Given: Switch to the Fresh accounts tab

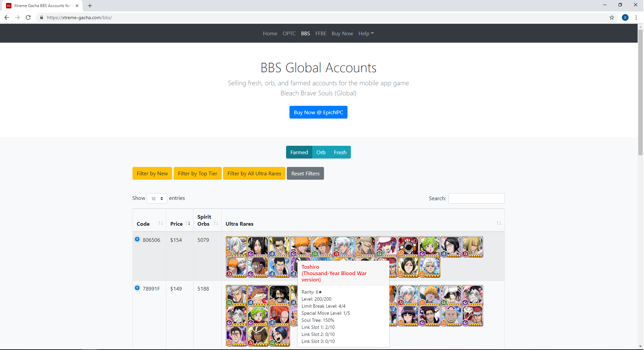Looking at the screenshot, I should 340,152.
